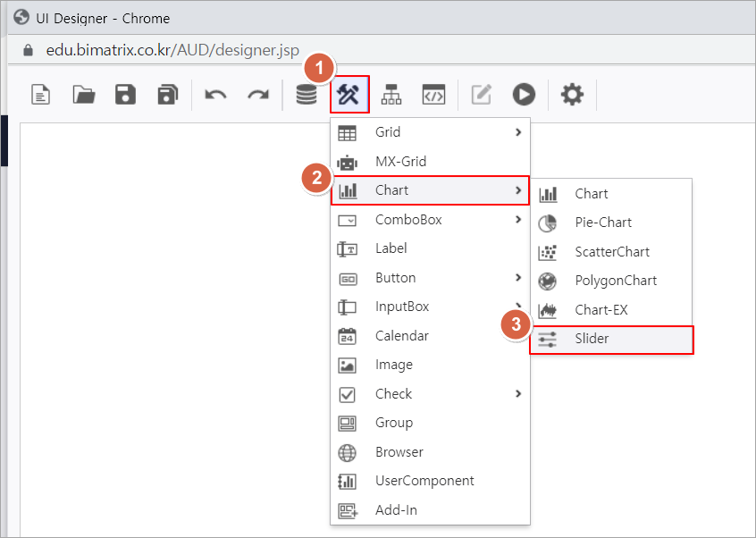Click the hierarchy tree structure icon
Screen dimensions: 756x538
[x=391, y=95]
